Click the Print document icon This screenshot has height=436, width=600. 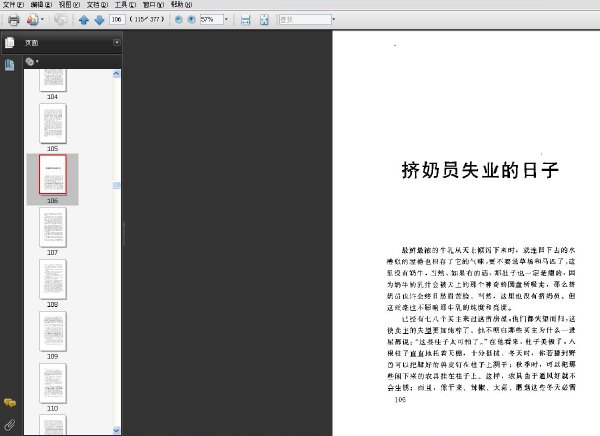(x=13, y=20)
